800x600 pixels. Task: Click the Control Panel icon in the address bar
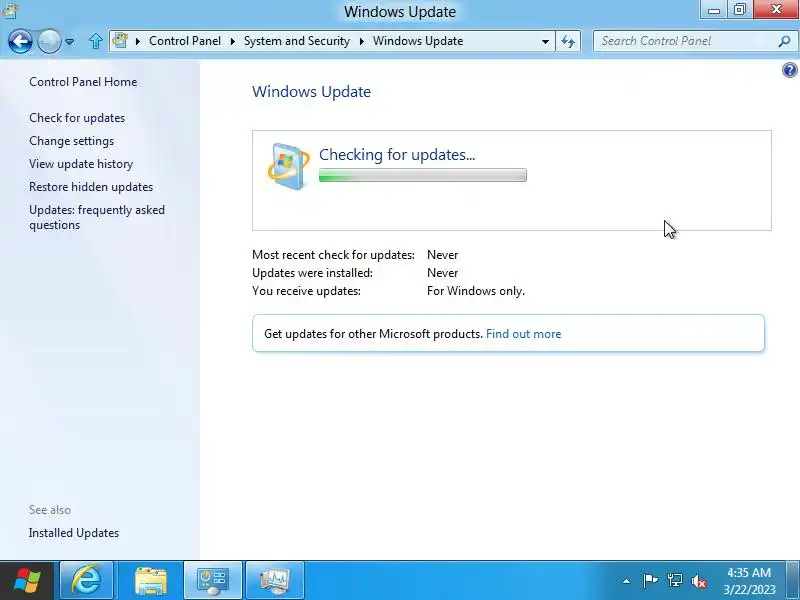pyautogui.click(x=120, y=40)
